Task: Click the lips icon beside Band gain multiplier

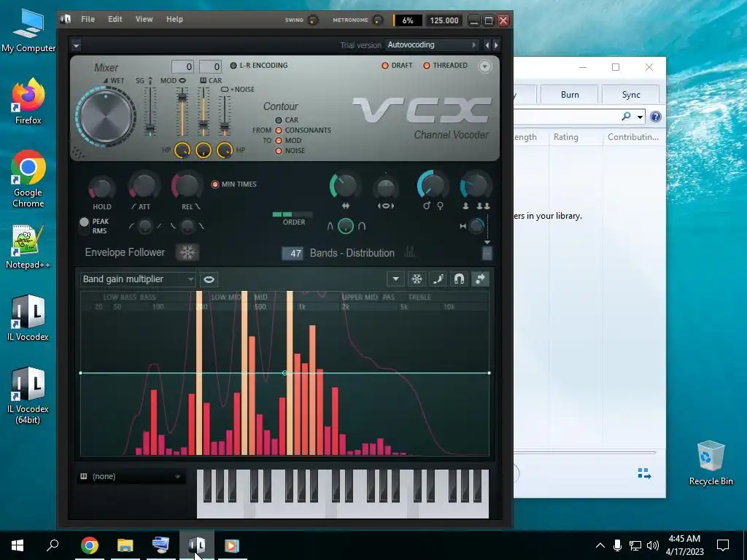Action: 209,279
